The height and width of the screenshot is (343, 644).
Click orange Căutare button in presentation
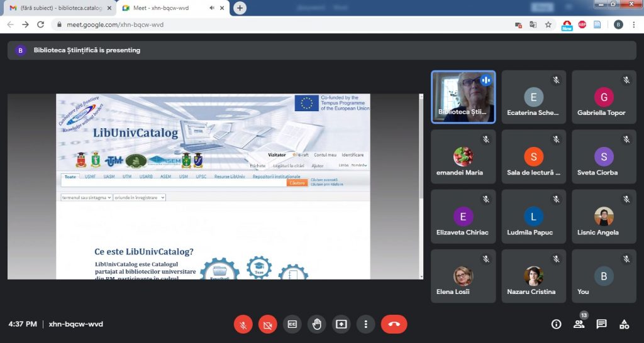coord(297,183)
